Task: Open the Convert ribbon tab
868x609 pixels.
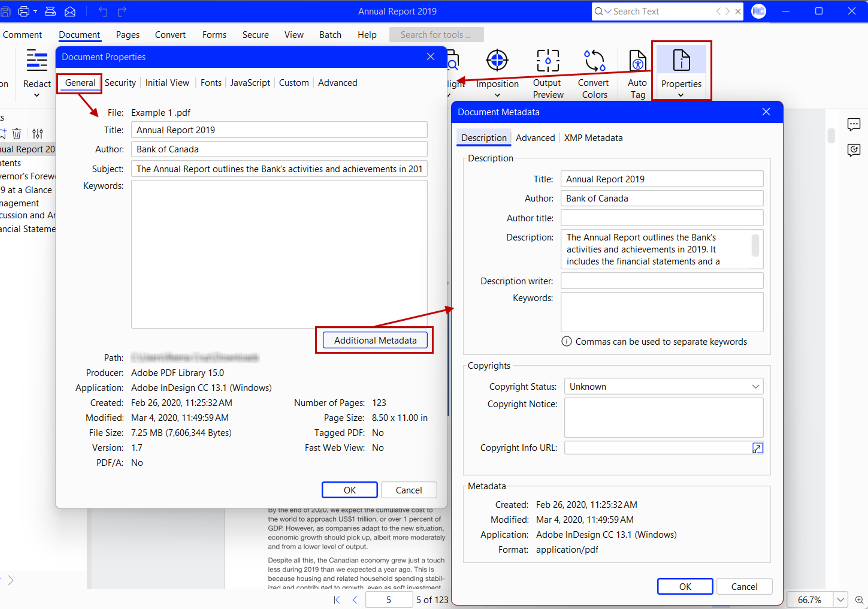Action: point(170,35)
